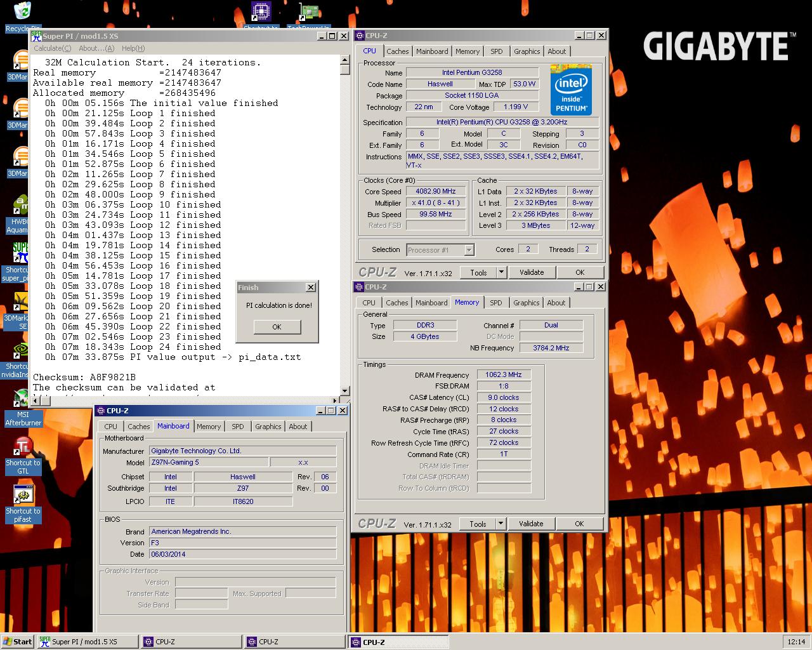
Task: Click OK in CPU-Z CPU window
Action: [x=580, y=272]
